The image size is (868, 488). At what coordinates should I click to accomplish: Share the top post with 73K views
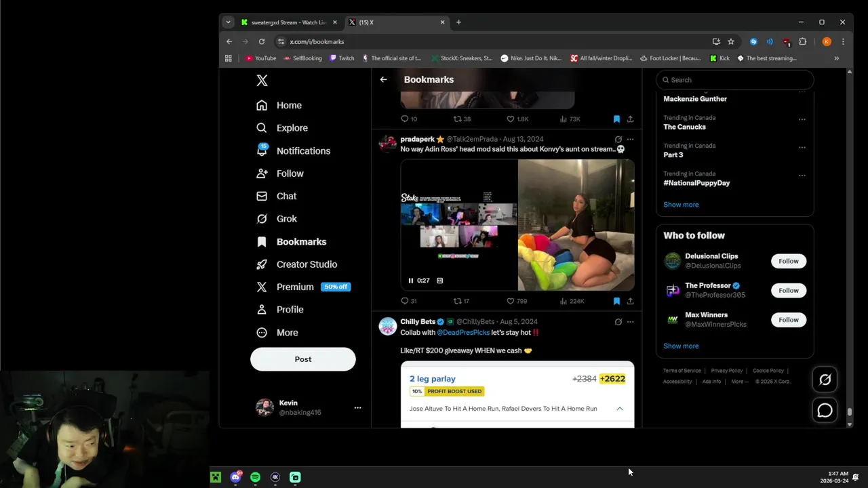click(x=630, y=119)
